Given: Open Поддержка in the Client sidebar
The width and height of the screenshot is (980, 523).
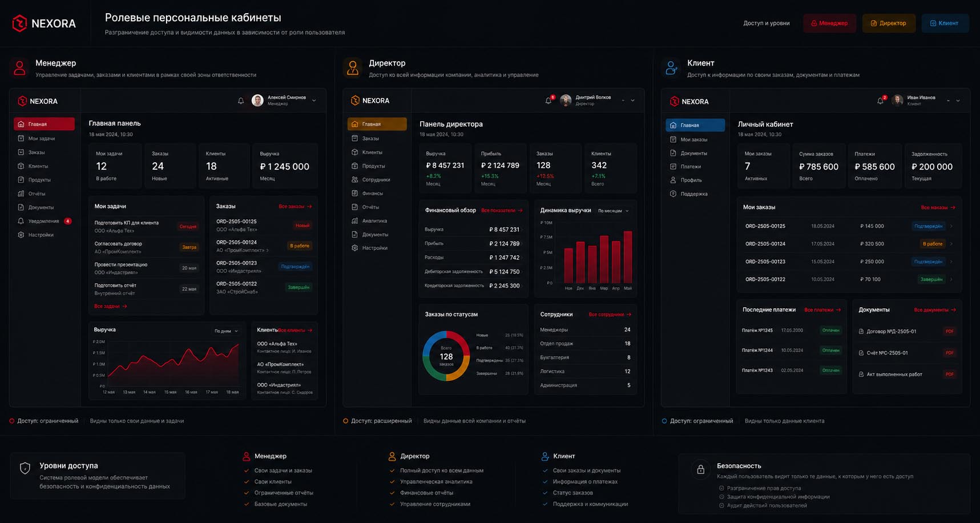Looking at the screenshot, I should pos(695,194).
